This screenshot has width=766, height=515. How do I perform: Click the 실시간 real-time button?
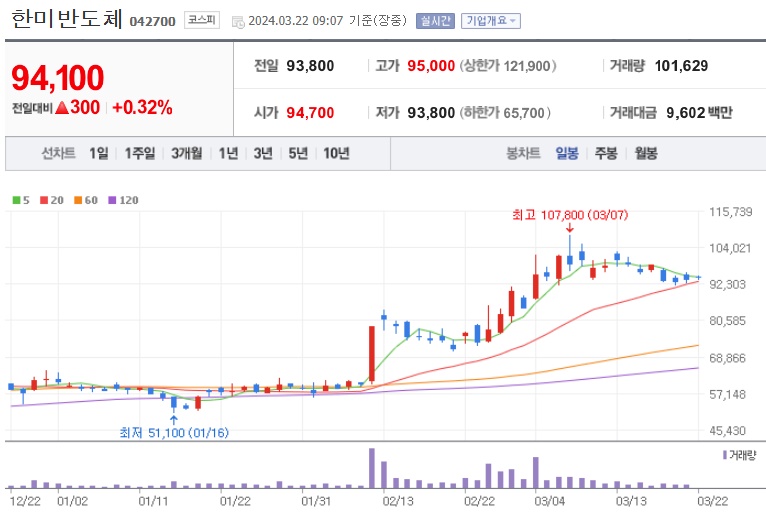(x=435, y=21)
